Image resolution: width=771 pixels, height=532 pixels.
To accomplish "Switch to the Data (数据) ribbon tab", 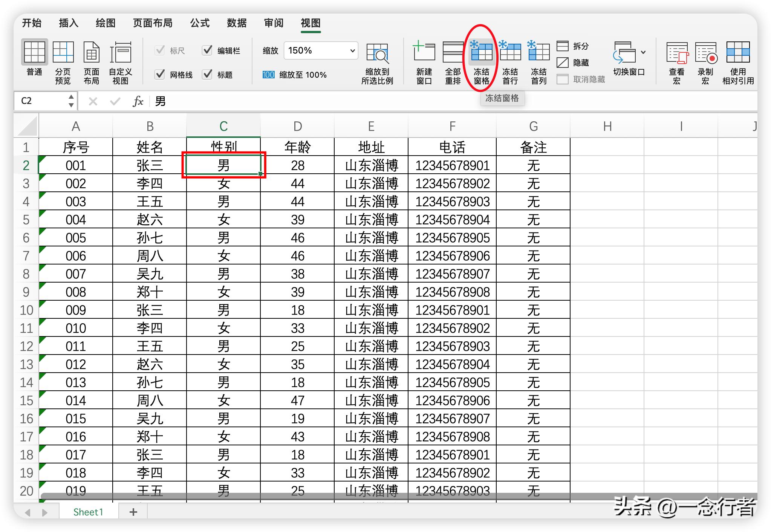I will [236, 23].
